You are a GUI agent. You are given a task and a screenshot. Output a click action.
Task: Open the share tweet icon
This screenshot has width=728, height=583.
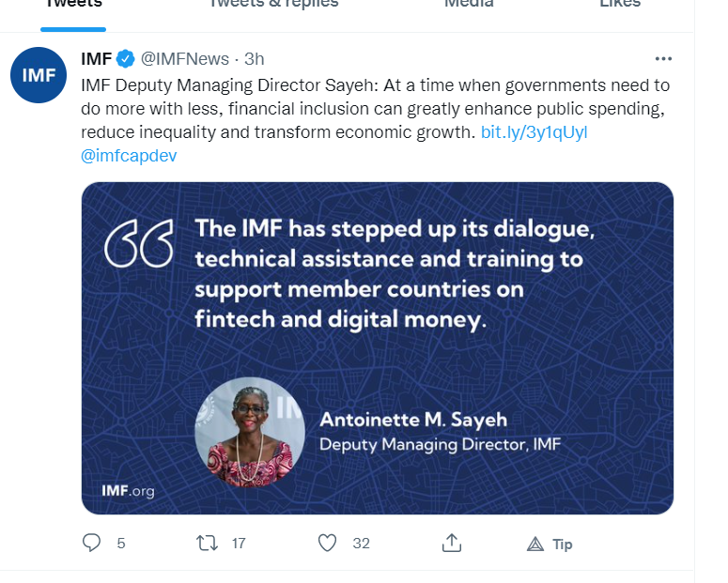coord(451,543)
